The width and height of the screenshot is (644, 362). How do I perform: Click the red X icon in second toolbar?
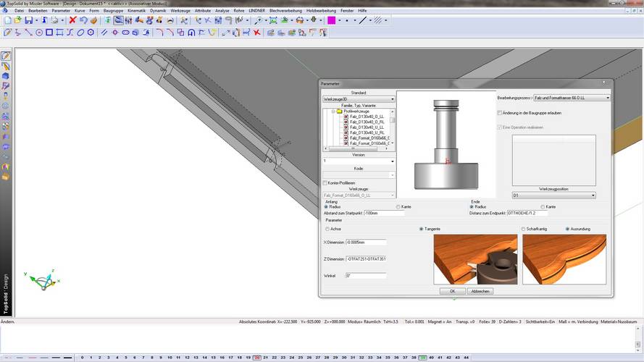pos(256,33)
